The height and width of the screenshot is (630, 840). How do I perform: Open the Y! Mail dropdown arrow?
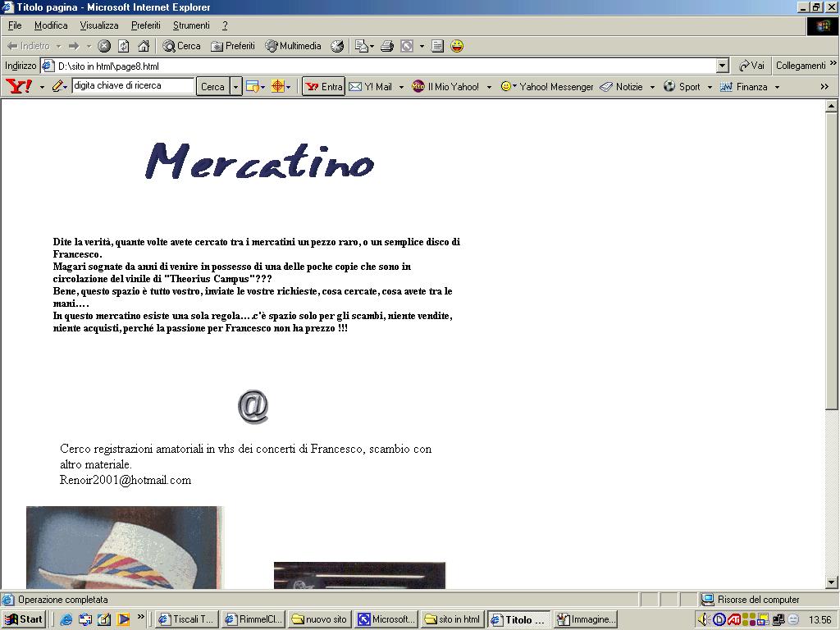tap(401, 87)
